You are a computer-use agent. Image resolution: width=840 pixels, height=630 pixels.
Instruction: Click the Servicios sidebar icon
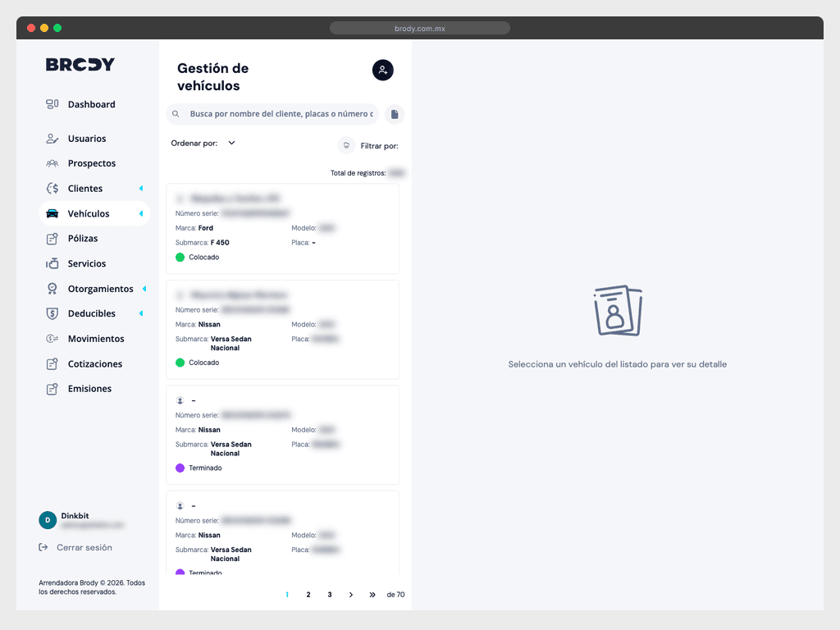tap(52, 263)
